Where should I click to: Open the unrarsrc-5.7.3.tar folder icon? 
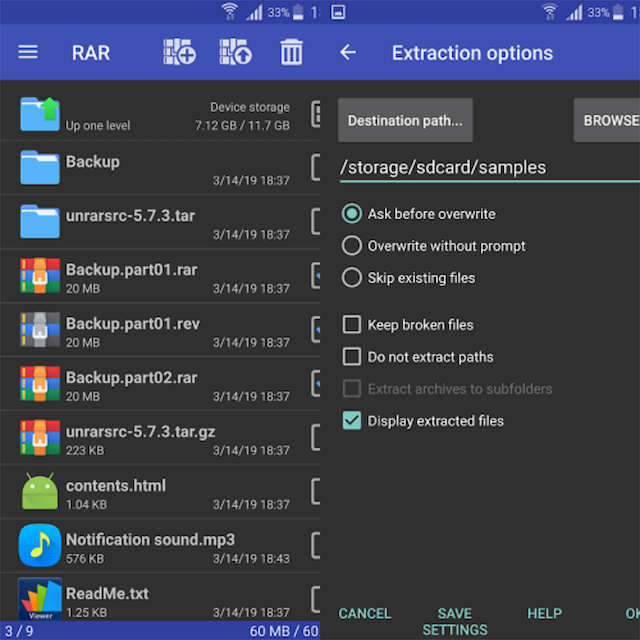pyautogui.click(x=40, y=221)
